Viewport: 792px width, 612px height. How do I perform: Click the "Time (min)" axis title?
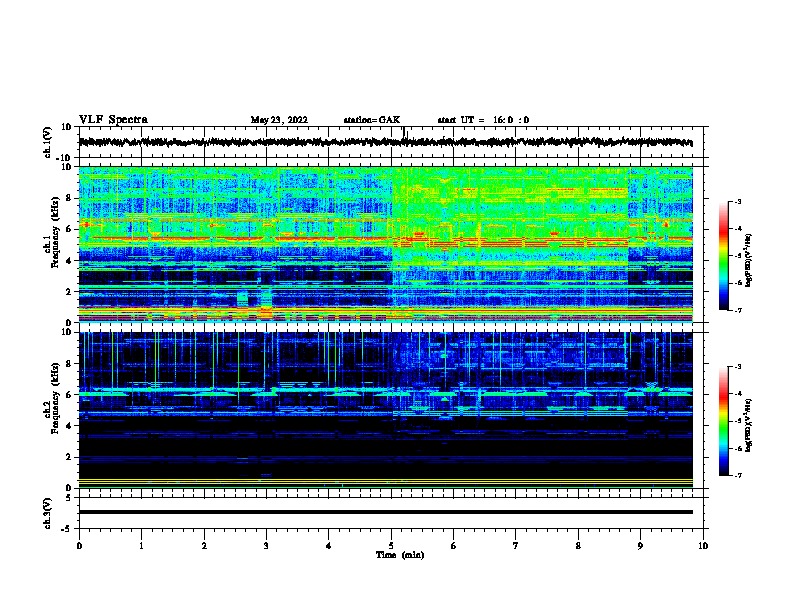point(400,555)
